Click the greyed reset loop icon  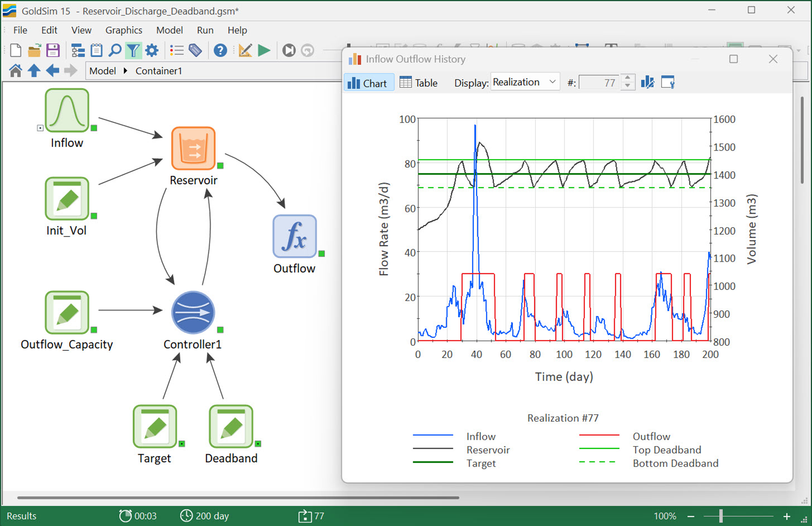click(307, 50)
